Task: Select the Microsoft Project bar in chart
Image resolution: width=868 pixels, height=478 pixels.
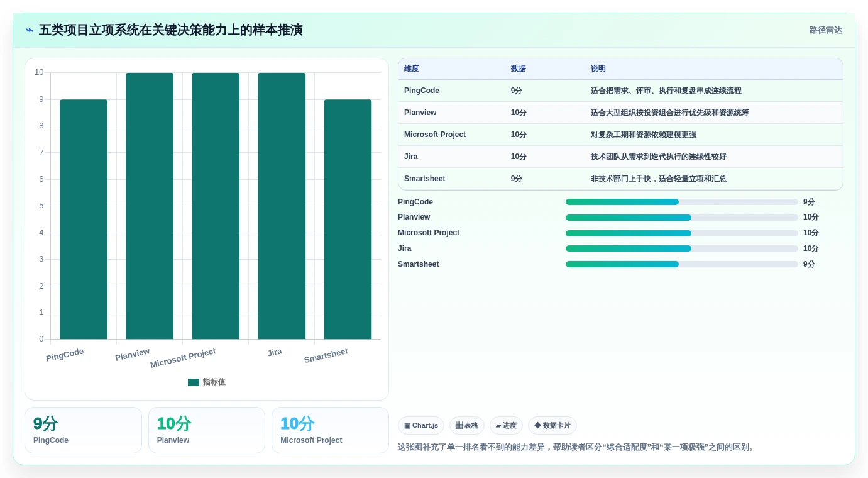Action: (216, 206)
